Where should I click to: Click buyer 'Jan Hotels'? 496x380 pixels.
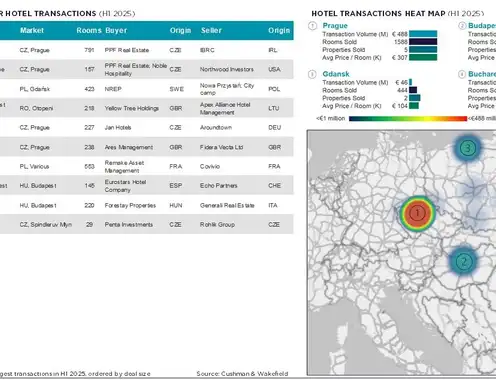(118, 128)
